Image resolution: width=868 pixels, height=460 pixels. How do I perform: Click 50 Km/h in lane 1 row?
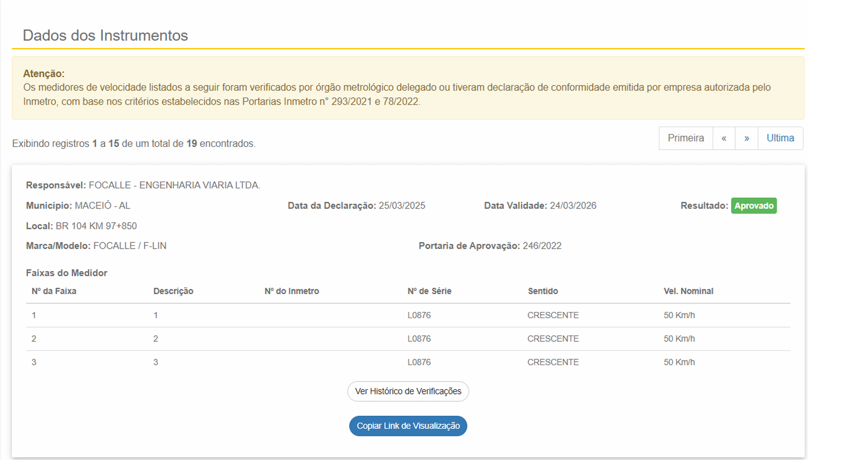[x=679, y=315]
